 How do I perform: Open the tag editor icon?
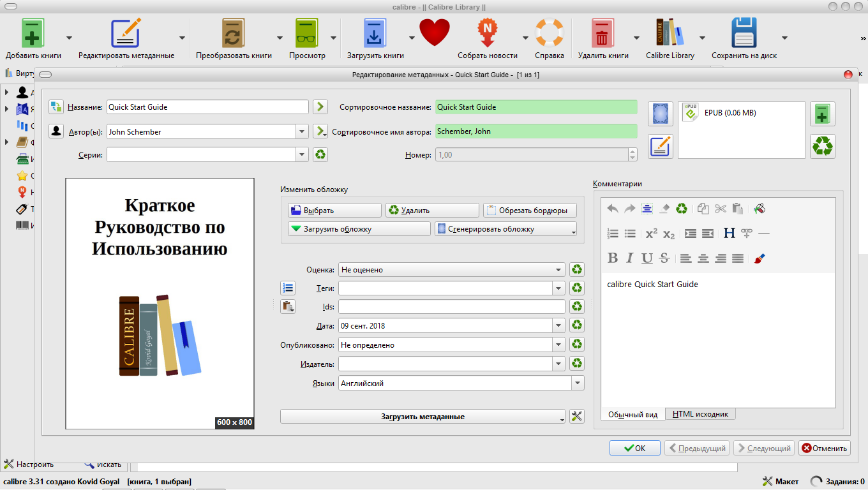pos(288,288)
